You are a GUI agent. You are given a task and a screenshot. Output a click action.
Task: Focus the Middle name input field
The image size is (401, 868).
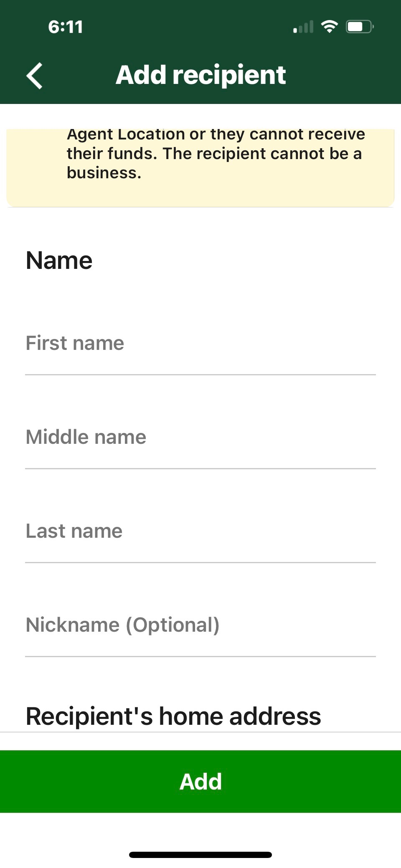pos(200,438)
